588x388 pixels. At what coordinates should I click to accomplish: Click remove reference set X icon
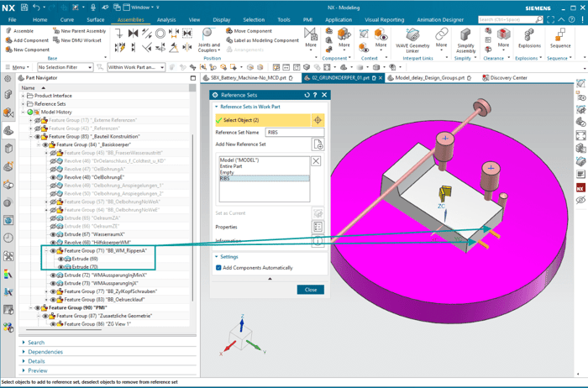coord(316,161)
